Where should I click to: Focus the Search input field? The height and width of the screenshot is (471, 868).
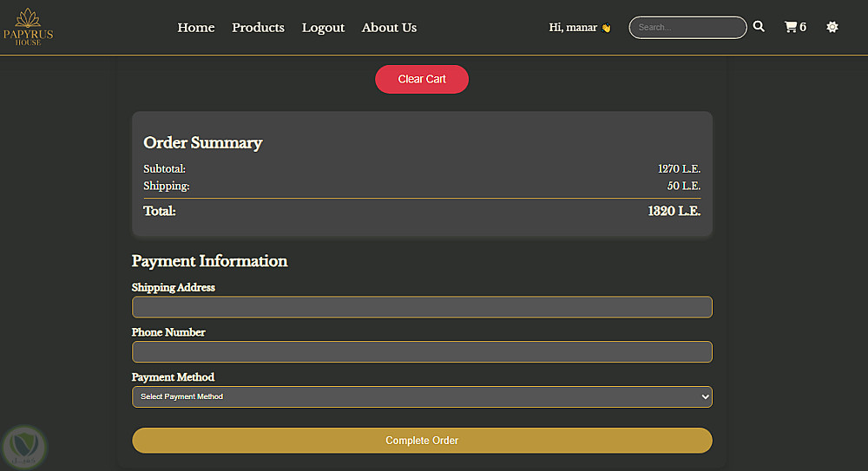687,27
